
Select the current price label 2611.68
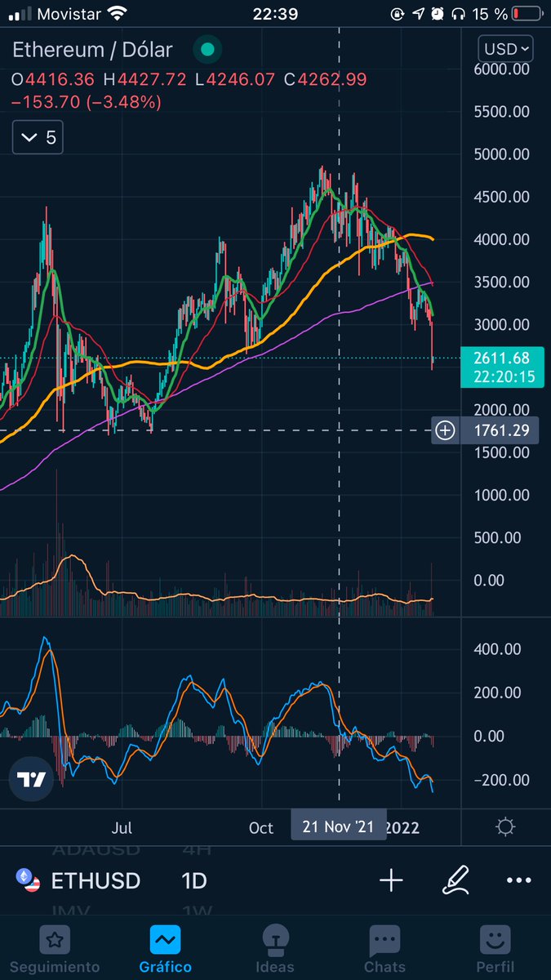[x=500, y=358]
